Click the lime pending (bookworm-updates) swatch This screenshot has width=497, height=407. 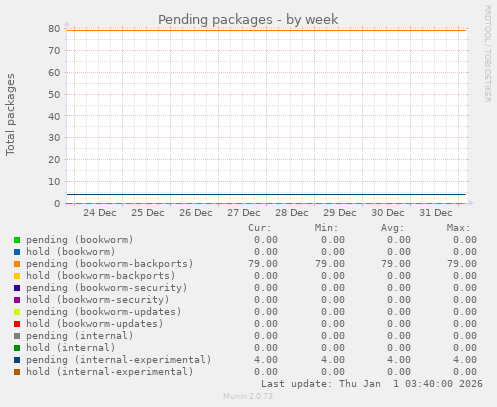[x=17, y=312]
